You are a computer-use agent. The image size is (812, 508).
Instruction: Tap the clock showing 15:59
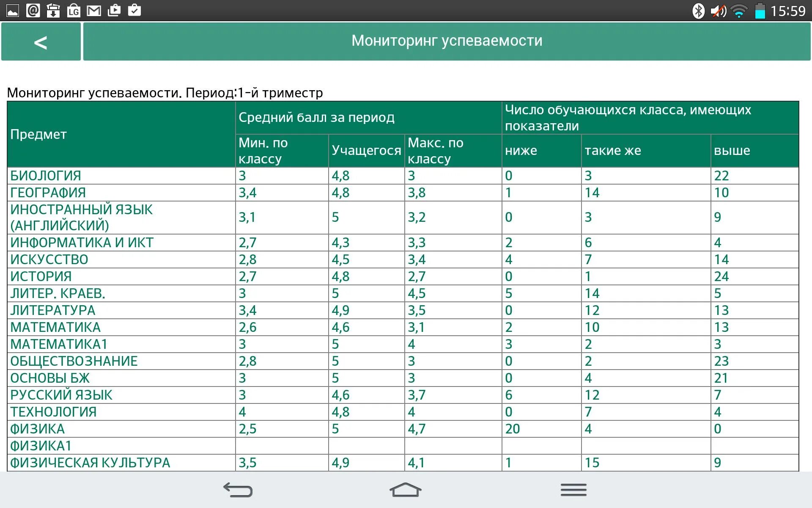[787, 11]
